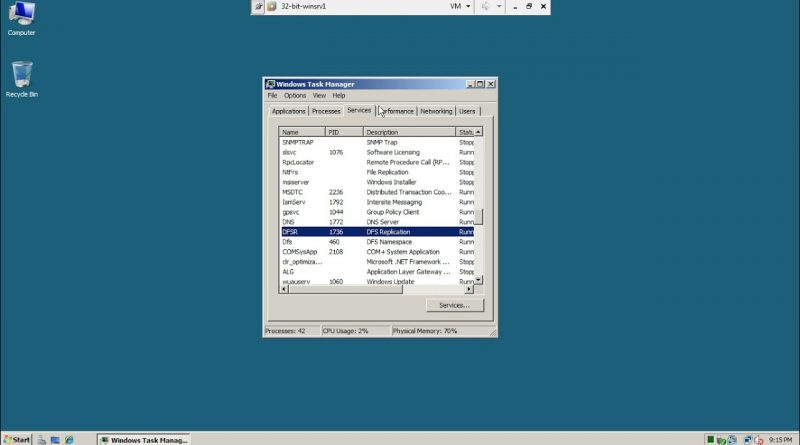Open the Start menu
Image resolution: width=800 pixels, height=445 pixels.
coord(16,439)
